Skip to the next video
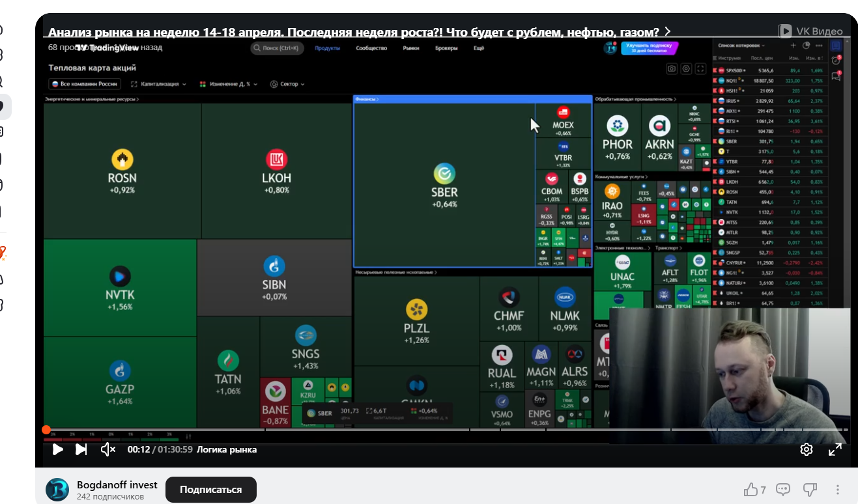 (81, 449)
